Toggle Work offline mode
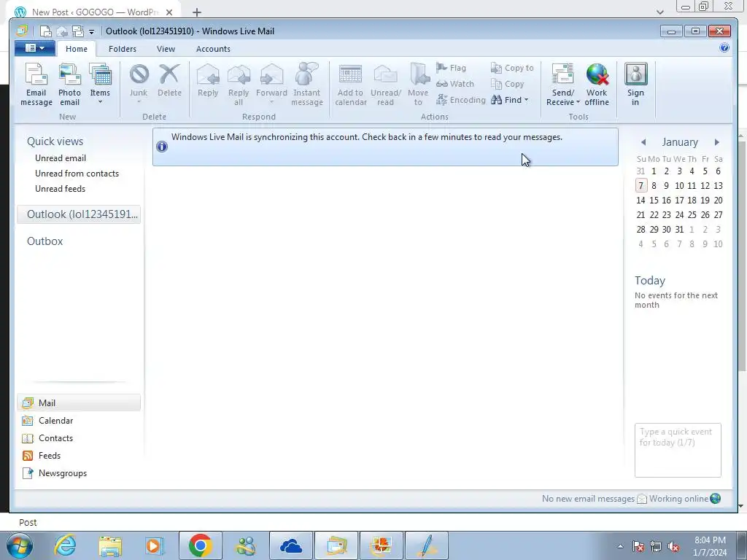This screenshot has height=560, width=747. pyautogui.click(x=597, y=85)
